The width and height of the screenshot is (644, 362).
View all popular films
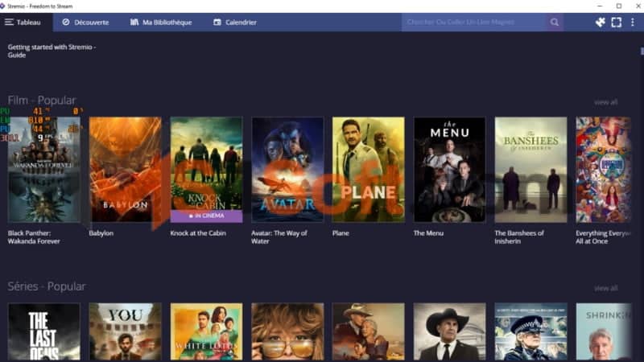coord(605,102)
